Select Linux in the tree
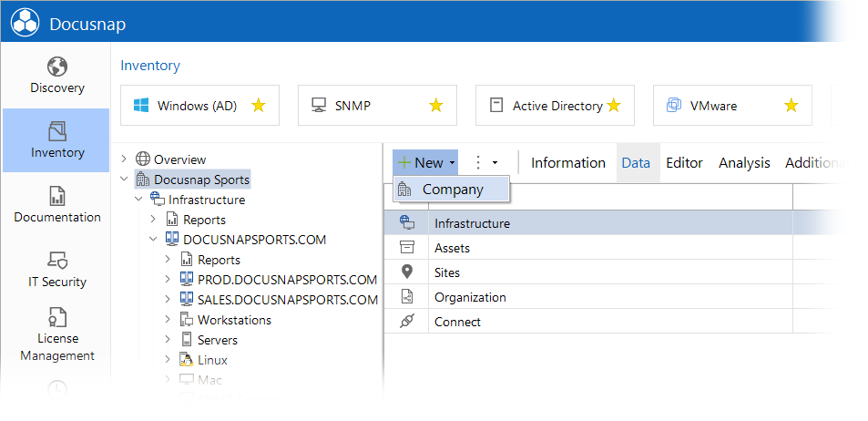 point(212,360)
